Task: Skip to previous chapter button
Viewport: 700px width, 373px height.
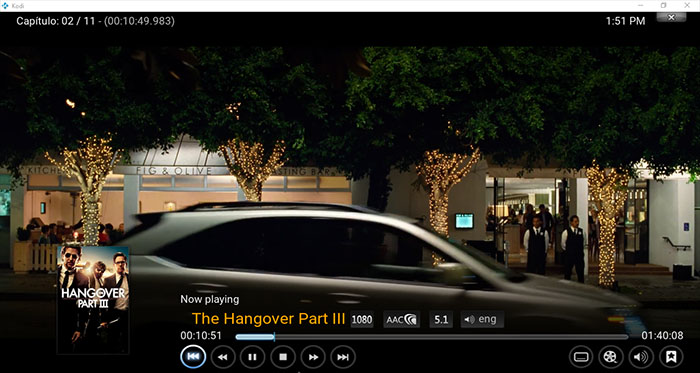Action: (x=193, y=357)
